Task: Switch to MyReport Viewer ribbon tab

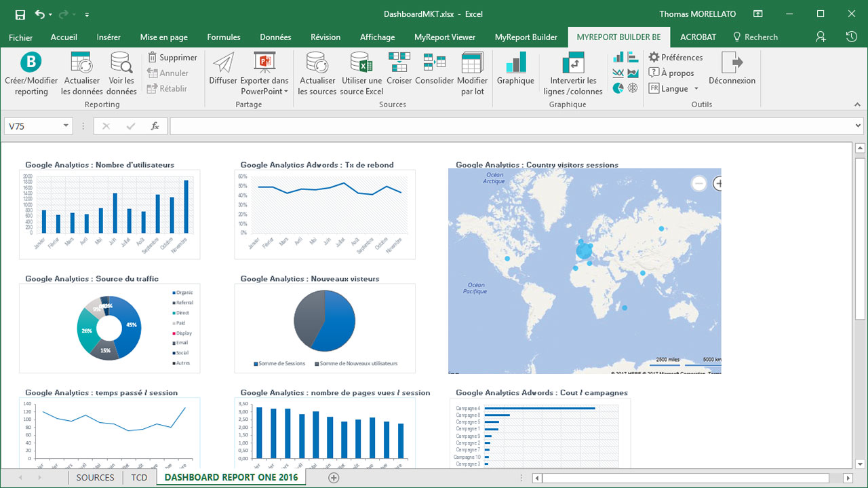Action: coord(445,37)
